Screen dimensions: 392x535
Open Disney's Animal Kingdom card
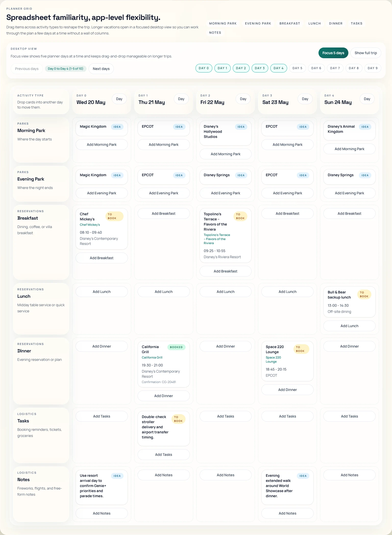click(x=349, y=130)
